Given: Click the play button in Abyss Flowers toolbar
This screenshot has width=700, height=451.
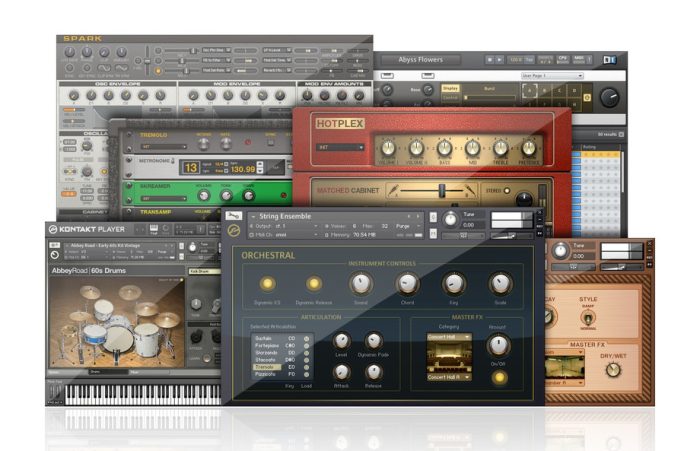Looking at the screenshot, I should click(500, 59).
